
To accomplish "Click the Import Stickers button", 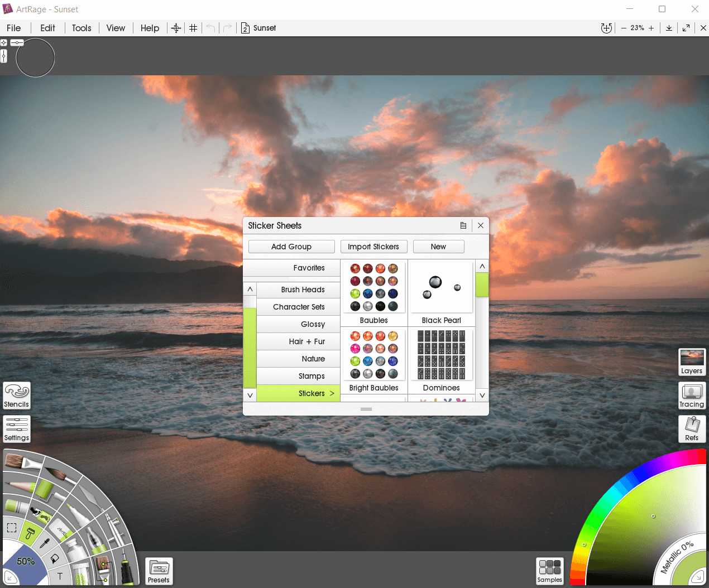I will pyautogui.click(x=373, y=247).
